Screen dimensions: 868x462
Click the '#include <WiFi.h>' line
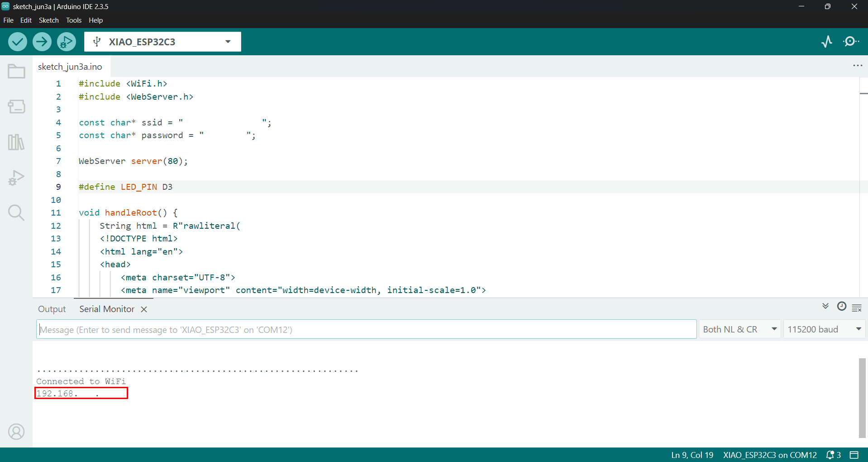tap(123, 84)
